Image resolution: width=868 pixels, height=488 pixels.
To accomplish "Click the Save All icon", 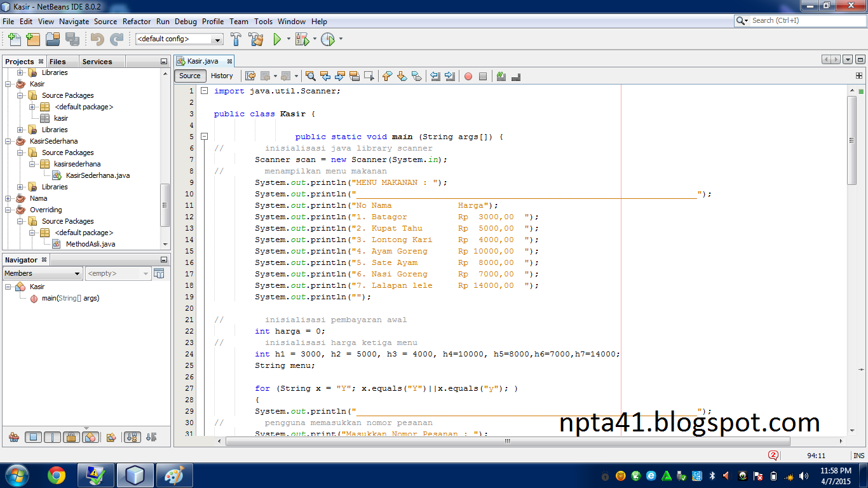I will 73,39.
